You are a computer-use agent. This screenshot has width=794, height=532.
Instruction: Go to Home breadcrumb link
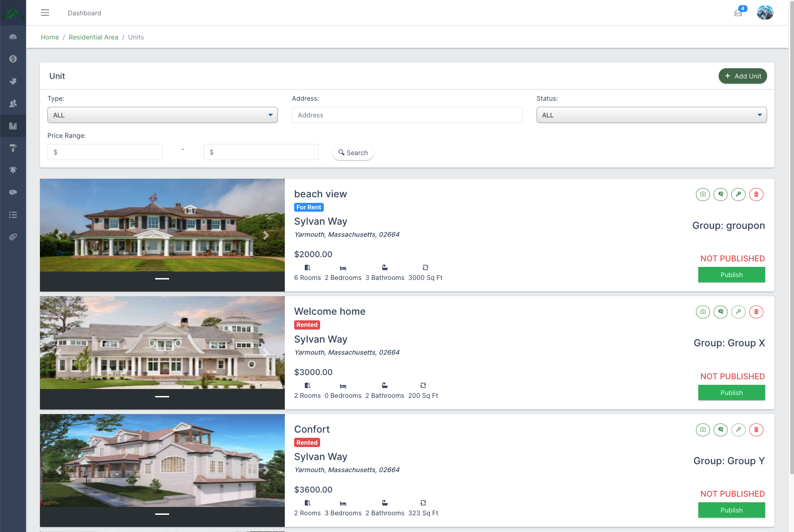(50, 37)
